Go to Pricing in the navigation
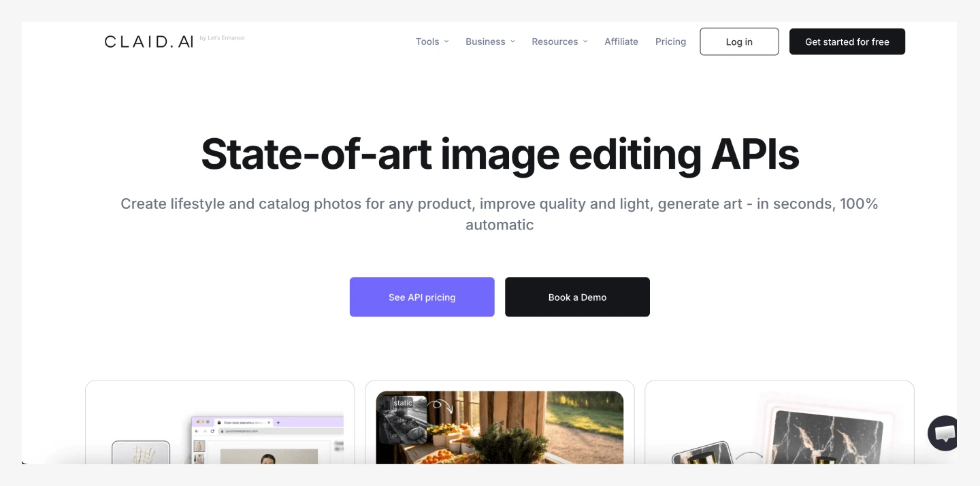980x486 pixels. tap(670, 42)
